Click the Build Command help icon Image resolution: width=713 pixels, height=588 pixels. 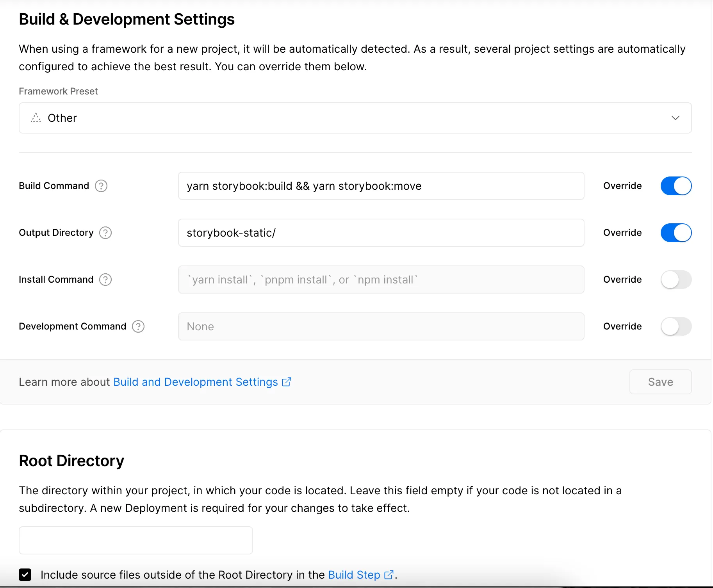tap(101, 186)
